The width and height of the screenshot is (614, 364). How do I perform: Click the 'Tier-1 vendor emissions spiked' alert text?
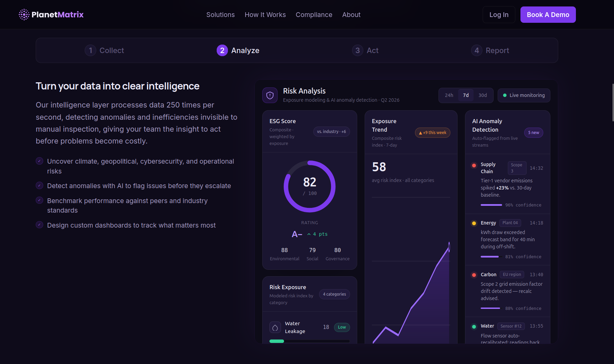[x=507, y=188]
